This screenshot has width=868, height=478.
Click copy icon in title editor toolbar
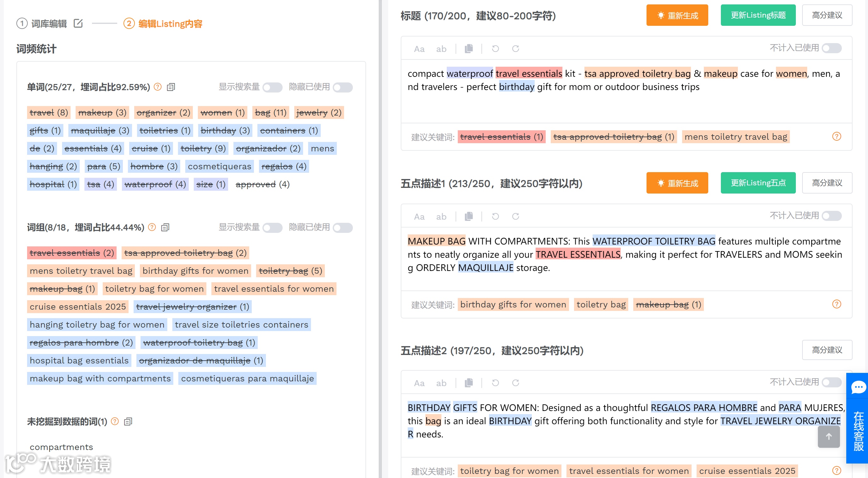(x=469, y=49)
